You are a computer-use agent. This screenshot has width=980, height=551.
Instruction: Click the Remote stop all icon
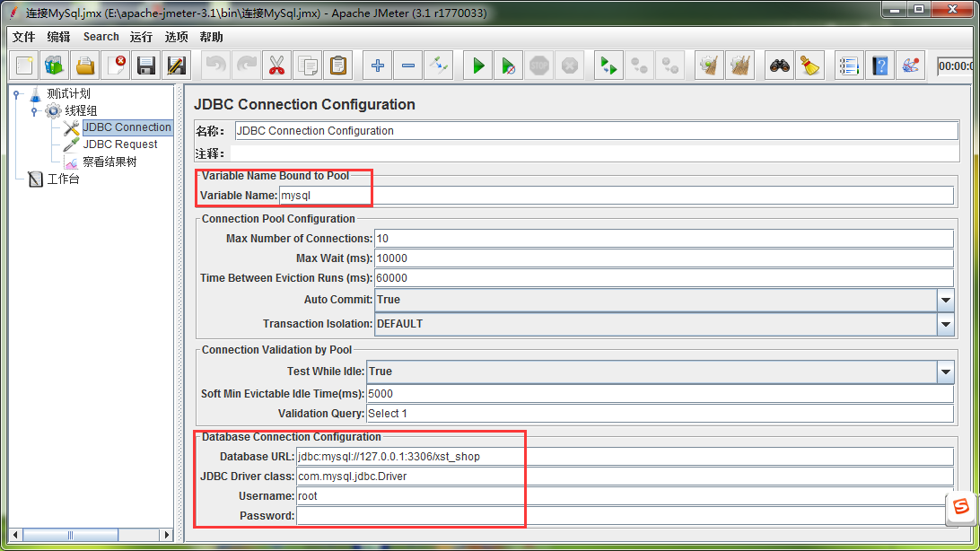[x=639, y=66]
